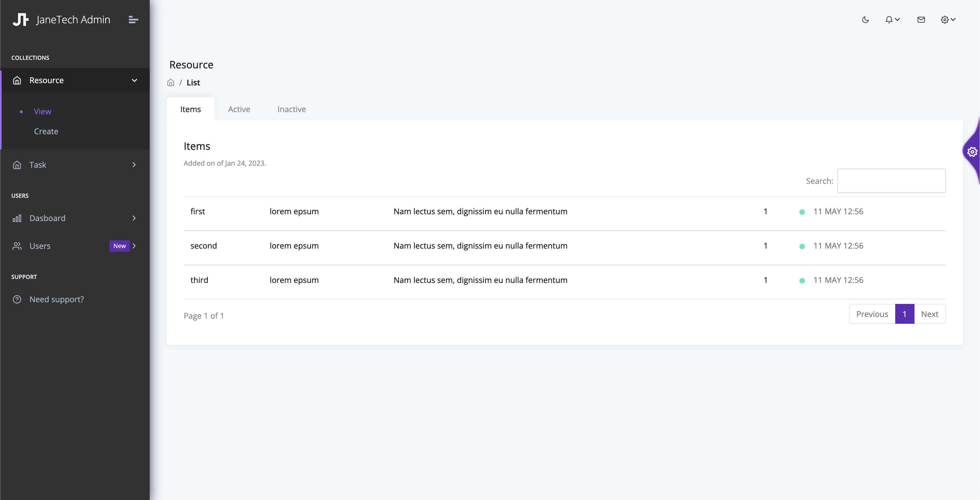The image size is (980, 500).
Task: Focus the Search input field
Action: (891, 181)
